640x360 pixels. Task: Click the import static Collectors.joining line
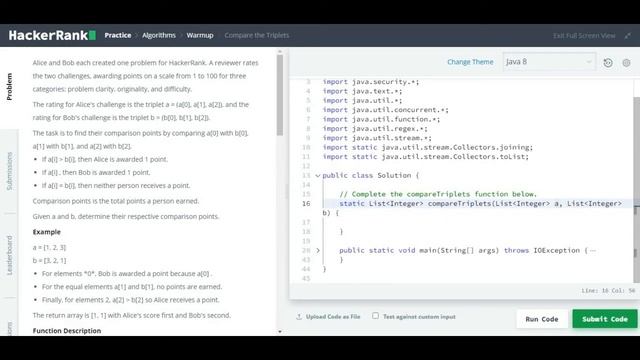pos(428,147)
